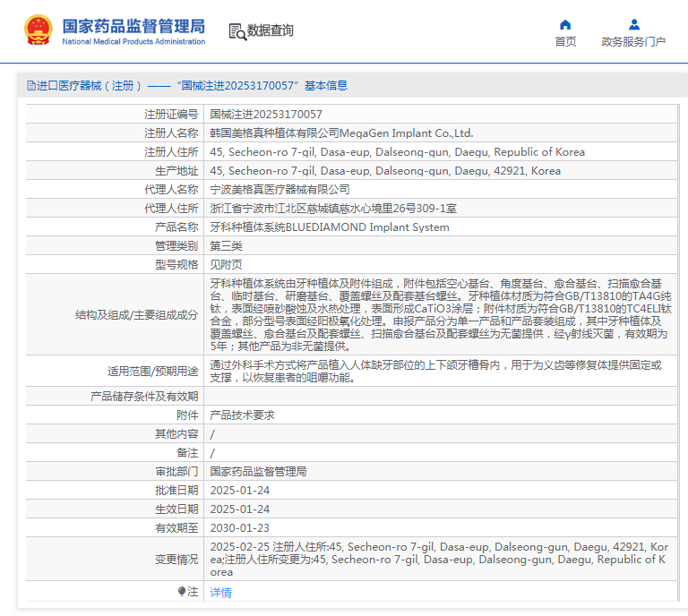Click the document icon before 进口医疗器械
This screenshot has height=616, width=688.
click(x=31, y=86)
